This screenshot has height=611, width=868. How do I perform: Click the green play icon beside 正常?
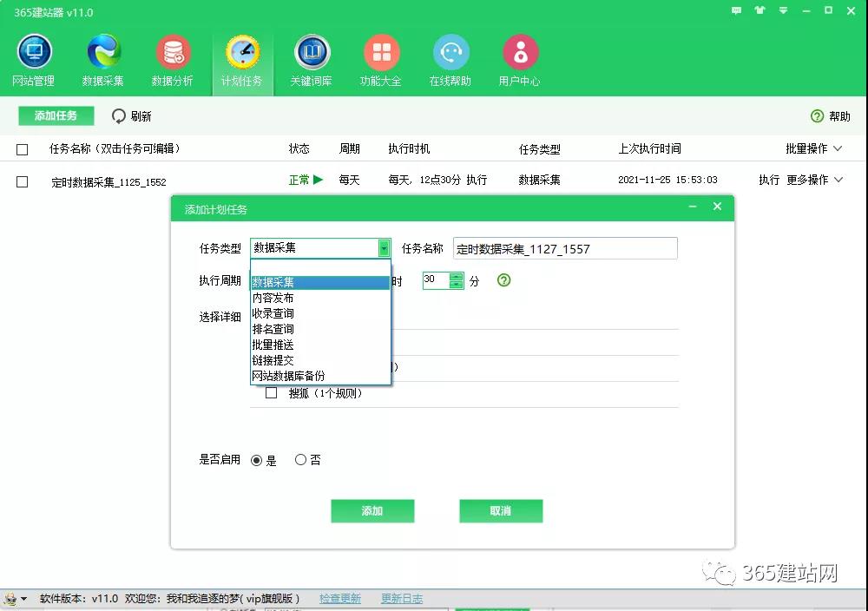[x=318, y=180]
